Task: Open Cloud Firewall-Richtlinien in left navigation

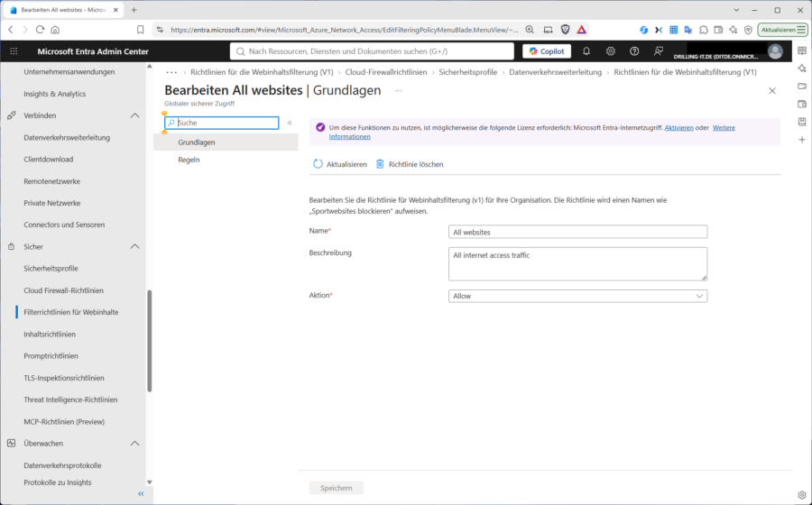Action: coord(64,290)
